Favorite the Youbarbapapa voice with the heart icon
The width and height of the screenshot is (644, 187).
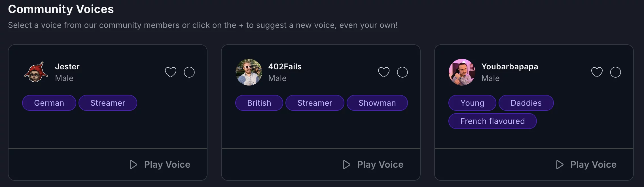point(597,72)
